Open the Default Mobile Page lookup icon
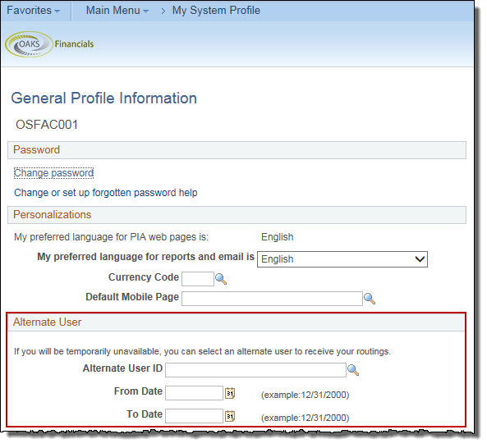The height and width of the screenshot is (448, 487). point(370,299)
